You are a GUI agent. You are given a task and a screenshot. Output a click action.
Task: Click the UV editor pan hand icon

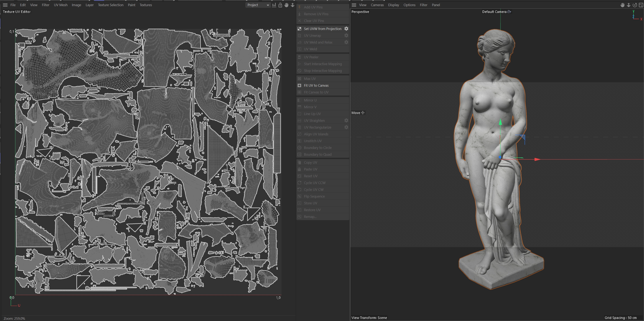[286, 5]
